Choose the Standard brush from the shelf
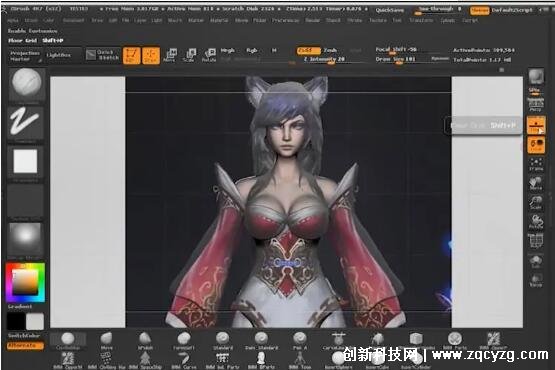The image size is (555, 370). 223,341
